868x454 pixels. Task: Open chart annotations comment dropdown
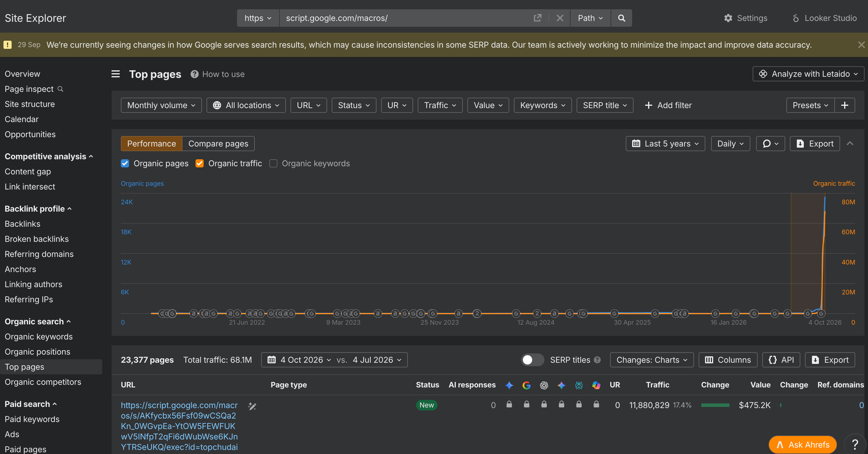[x=770, y=144]
